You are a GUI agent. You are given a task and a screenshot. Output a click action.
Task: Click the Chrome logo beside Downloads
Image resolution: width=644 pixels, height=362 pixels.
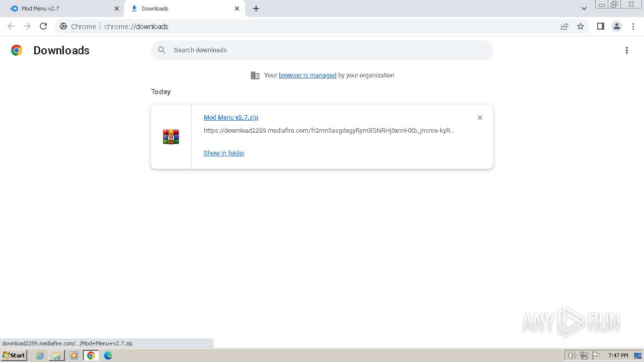point(17,50)
